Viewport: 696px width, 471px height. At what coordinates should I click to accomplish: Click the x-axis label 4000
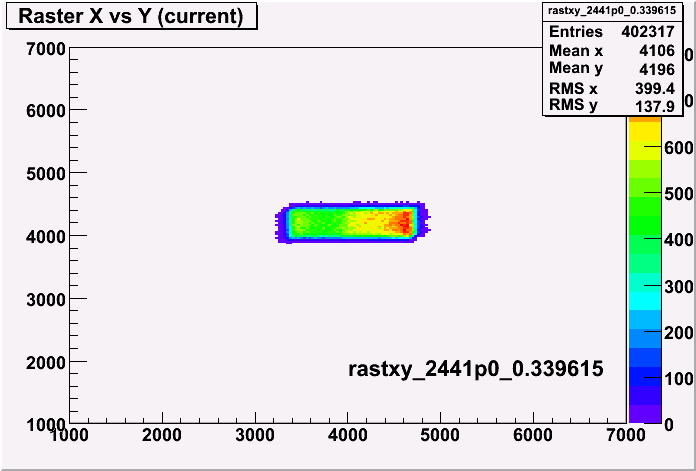348,435
